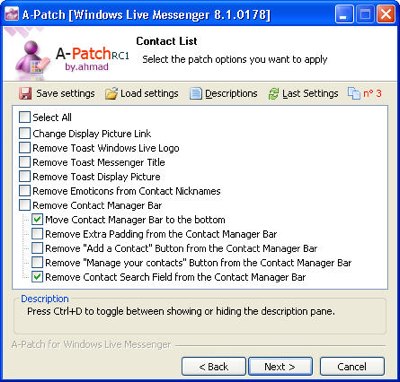
Task: Tick Remove Toast Display Picture checkbox
Action: (25, 176)
